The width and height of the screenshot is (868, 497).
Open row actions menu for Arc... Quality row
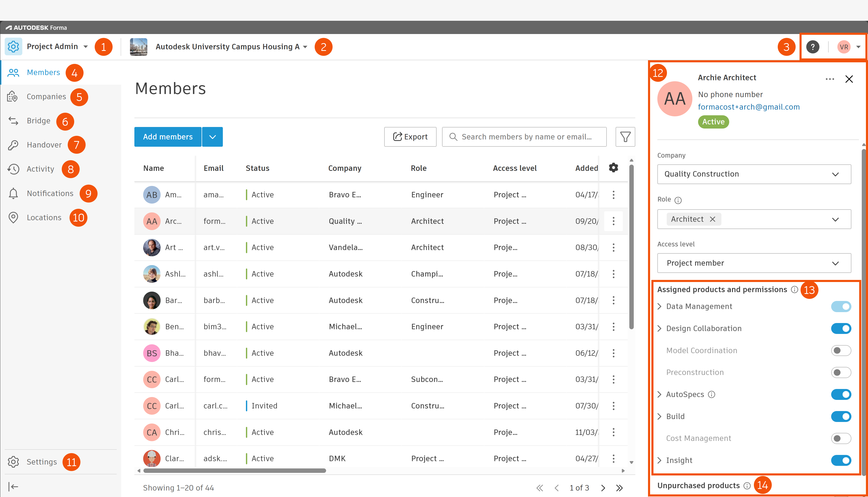pos(613,221)
